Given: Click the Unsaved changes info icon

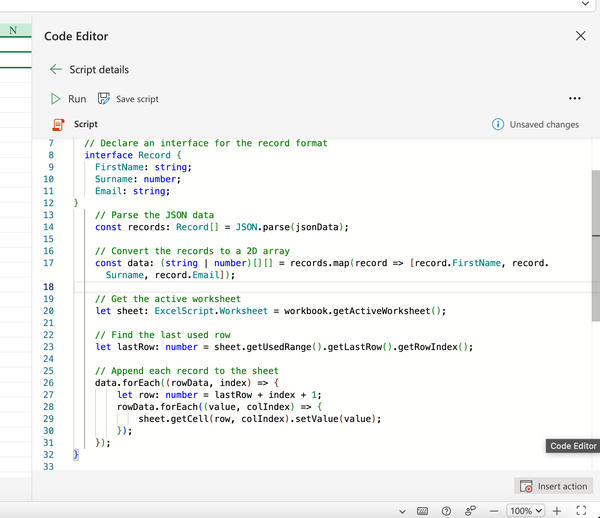Looking at the screenshot, I should pyautogui.click(x=498, y=124).
